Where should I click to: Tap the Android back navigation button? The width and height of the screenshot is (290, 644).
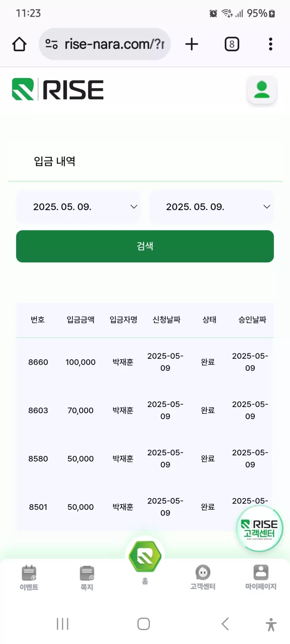(225, 624)
